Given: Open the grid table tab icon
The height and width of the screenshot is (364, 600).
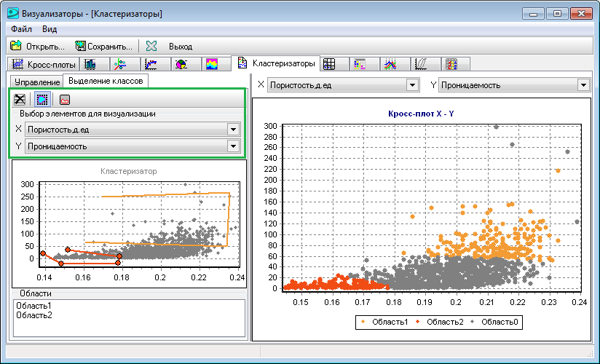Looking at the screenshot, I should coord(329,64).
